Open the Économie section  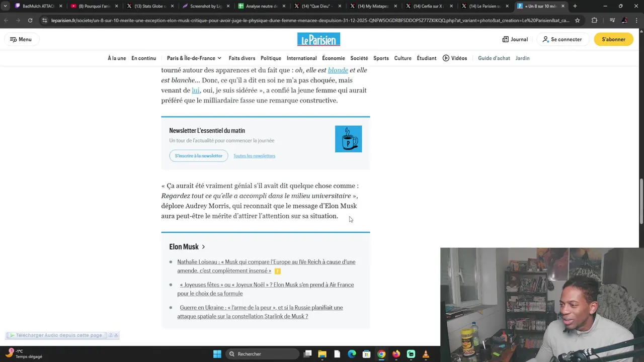tap(334, 58)
